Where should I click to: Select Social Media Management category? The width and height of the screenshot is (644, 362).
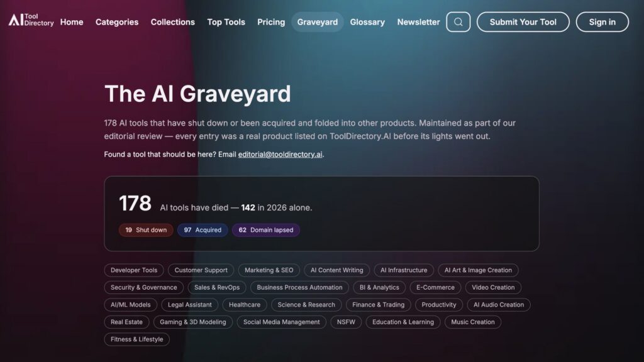(x=281, y=322)
